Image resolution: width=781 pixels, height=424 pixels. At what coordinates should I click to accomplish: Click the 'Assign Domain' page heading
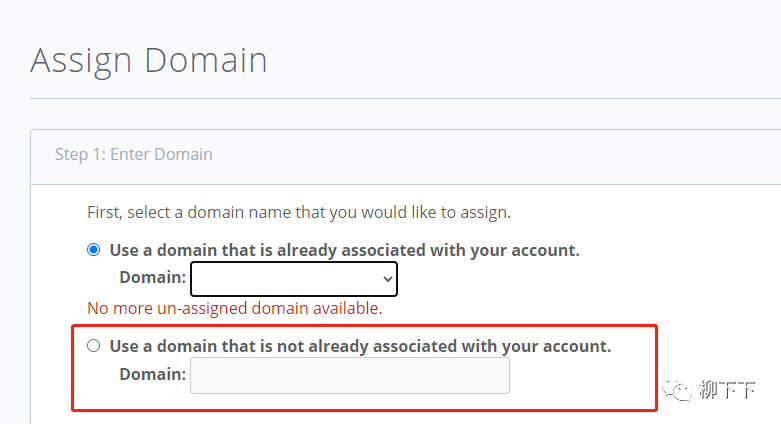(149, 60)
